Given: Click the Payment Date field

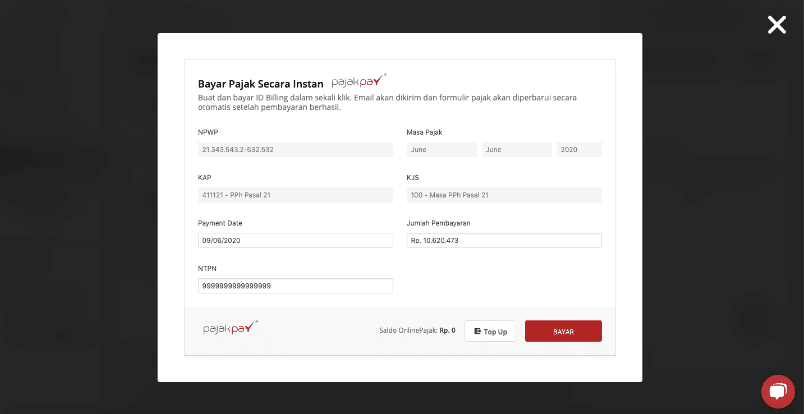Looking at the screenshot, I should [295, 241].
